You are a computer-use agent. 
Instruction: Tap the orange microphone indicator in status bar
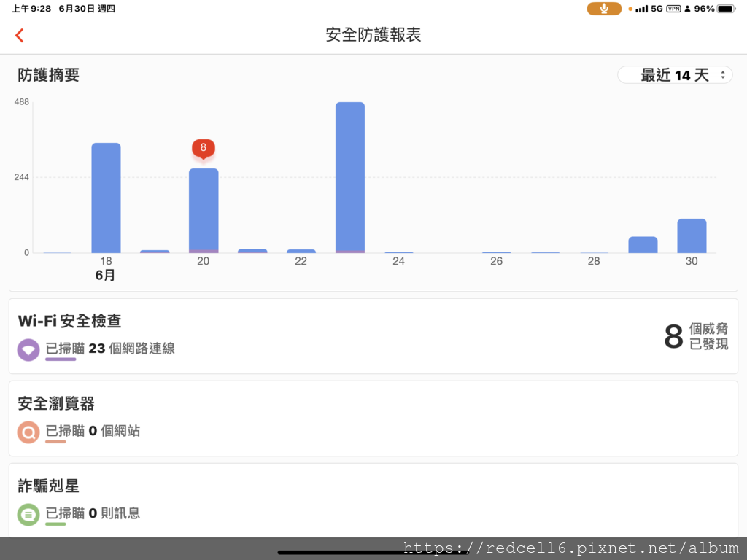tap(604, 9)
